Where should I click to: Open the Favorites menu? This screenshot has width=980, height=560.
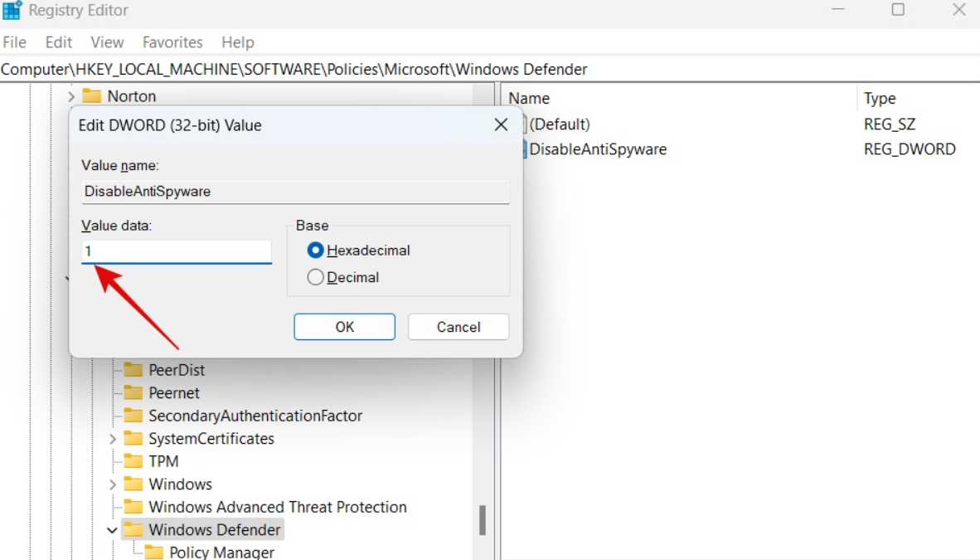(172, 41)
